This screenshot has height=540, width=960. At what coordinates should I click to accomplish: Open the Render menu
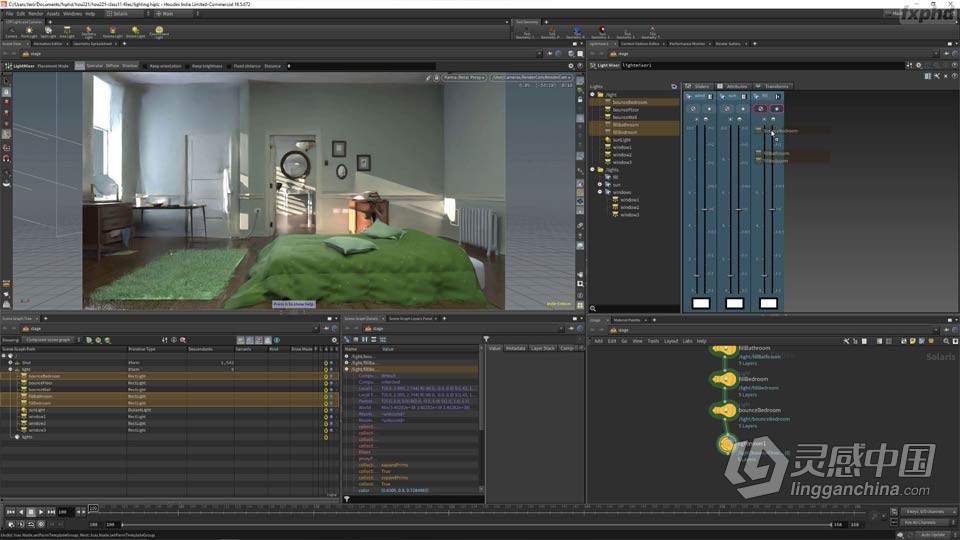[x=36, y=13]
